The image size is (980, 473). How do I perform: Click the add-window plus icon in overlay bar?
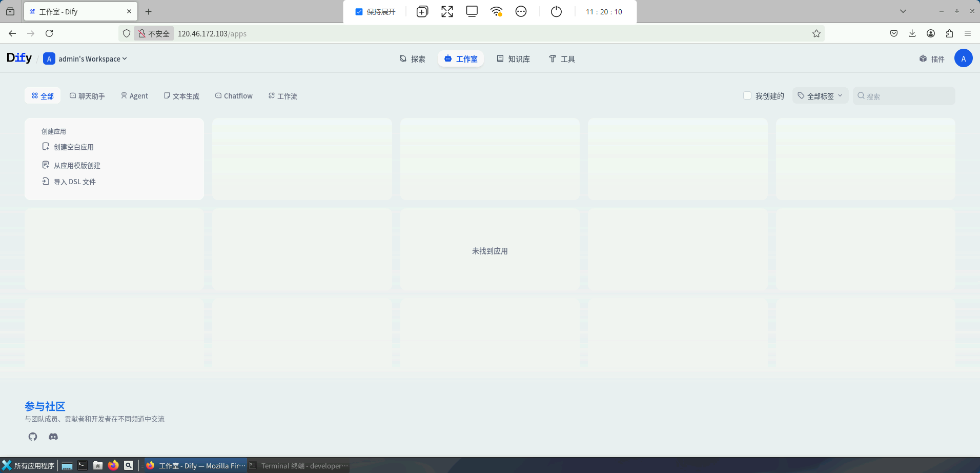(422, 12)
